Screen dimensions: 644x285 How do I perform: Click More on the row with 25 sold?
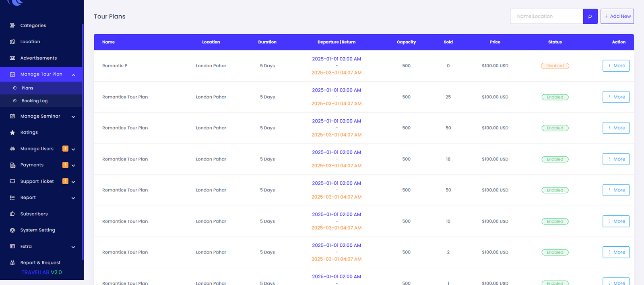pos(616,97)
